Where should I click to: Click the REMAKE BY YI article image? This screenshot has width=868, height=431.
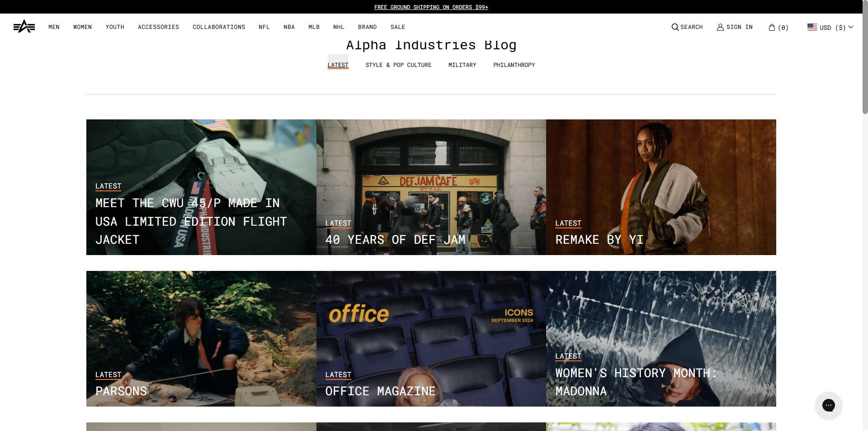(x=661, y=187)
